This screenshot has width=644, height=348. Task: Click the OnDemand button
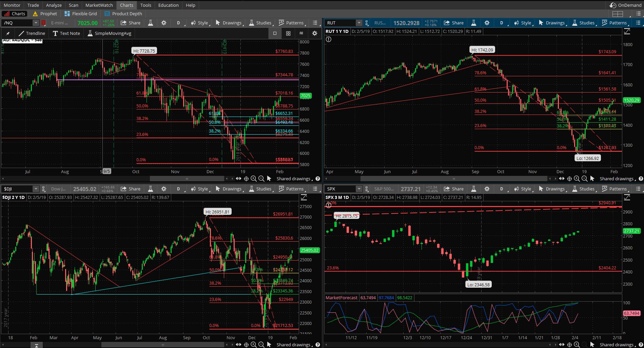pos(626,5)
